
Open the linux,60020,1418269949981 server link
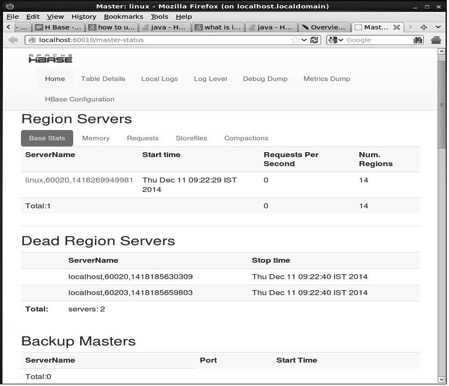point(79,180)
